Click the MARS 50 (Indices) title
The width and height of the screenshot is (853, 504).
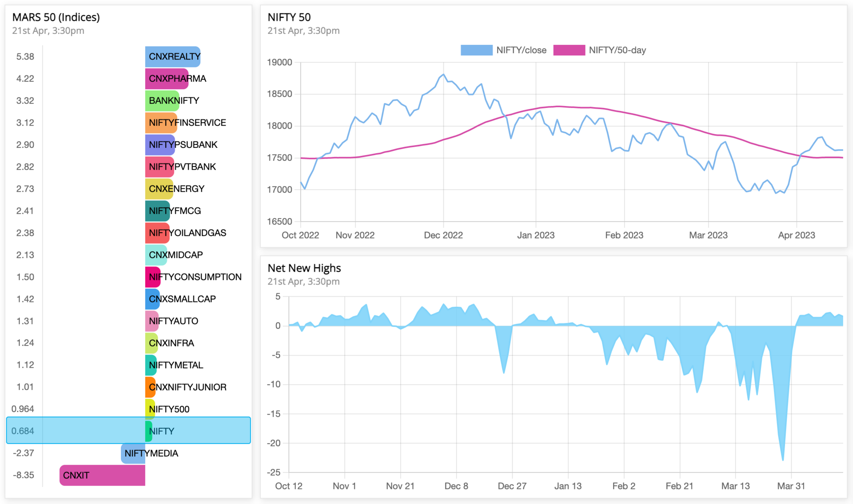click(x=56, y=17)
